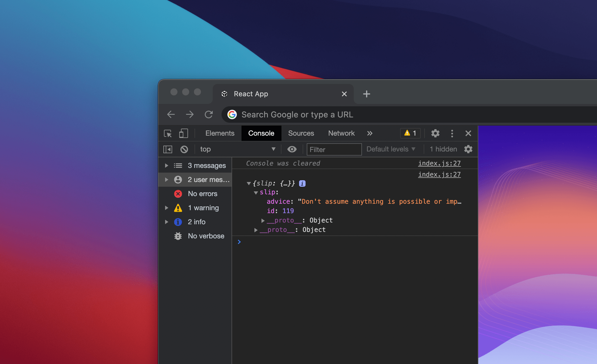
Task: Click the blue info circle icon
Action: pyautogui.click(x=178, y=222)
